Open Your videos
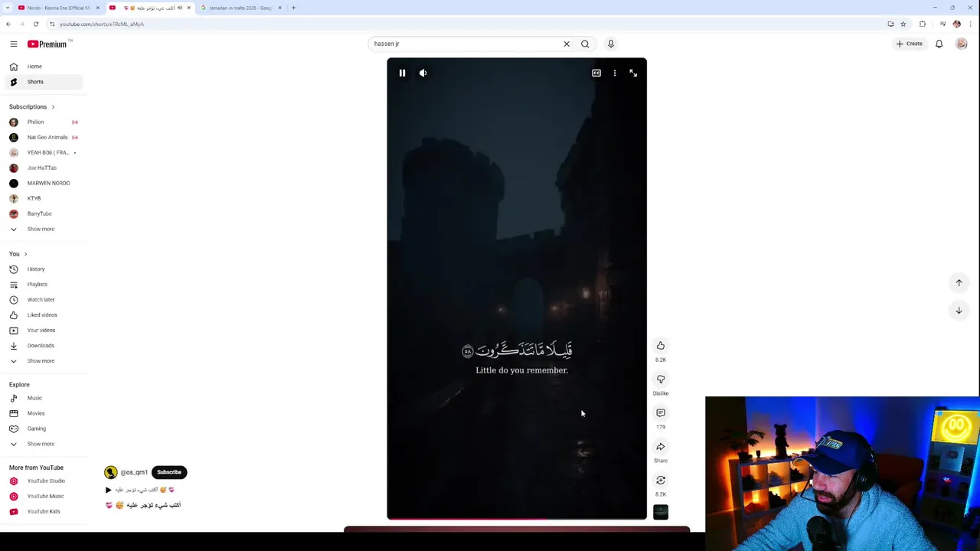This screenshot has height=551, width=980. click(x=42, y=331)
